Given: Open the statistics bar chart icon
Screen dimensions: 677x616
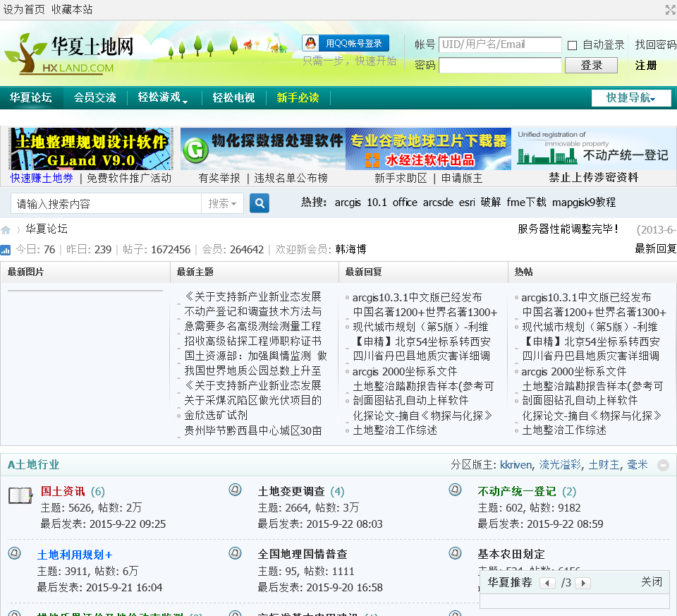Looking at the screenshot, I should (6, 250).
